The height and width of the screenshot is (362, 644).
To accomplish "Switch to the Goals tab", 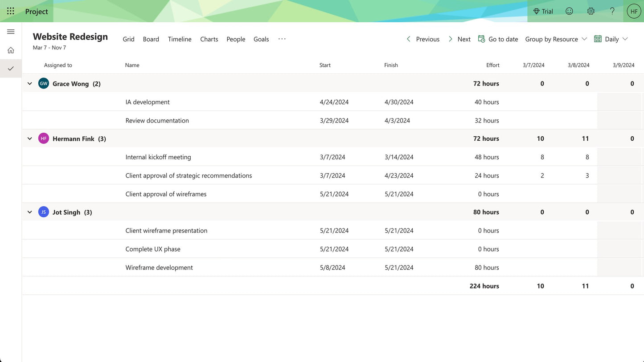I will [x=261, y=39].
